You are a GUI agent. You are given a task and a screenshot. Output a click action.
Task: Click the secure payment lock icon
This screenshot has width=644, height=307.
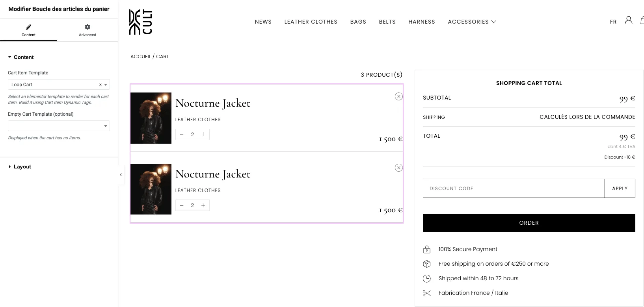tap(426, 249)
